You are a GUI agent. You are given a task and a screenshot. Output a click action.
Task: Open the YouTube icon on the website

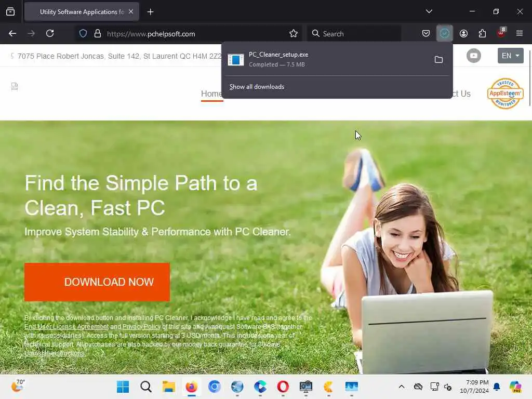tap(474, 56)
